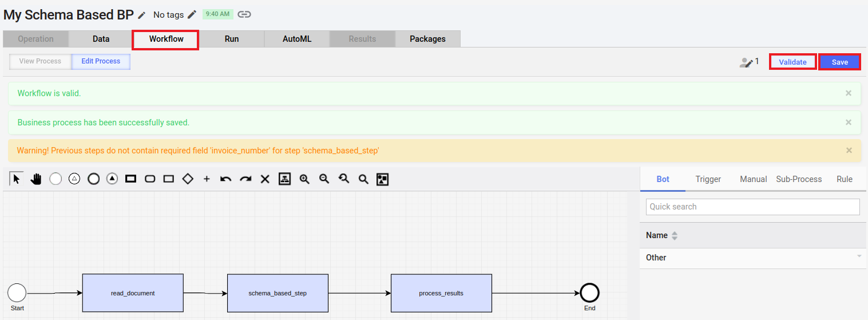
Task: Pick the thick-bordered rectangle tool
Action: click(x=131, y=179)
